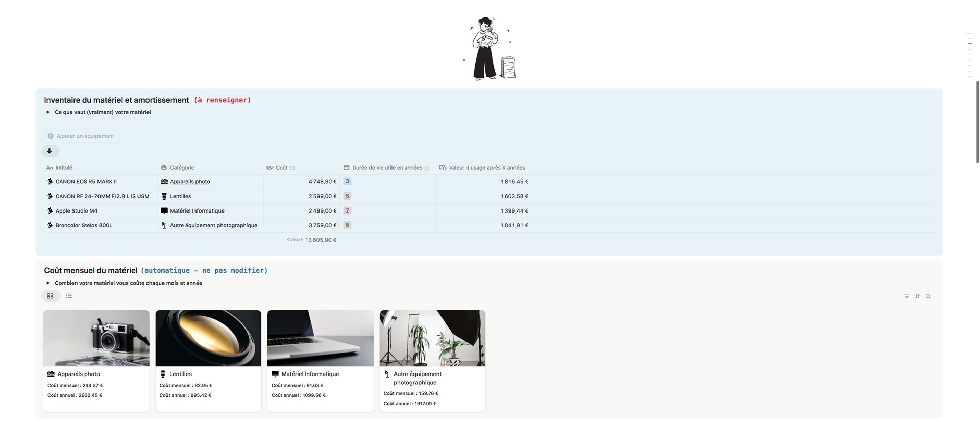Click cost cell 2 499,00 €
The width and height of the screenshot is (980, 422).
(x=323, y=211)
